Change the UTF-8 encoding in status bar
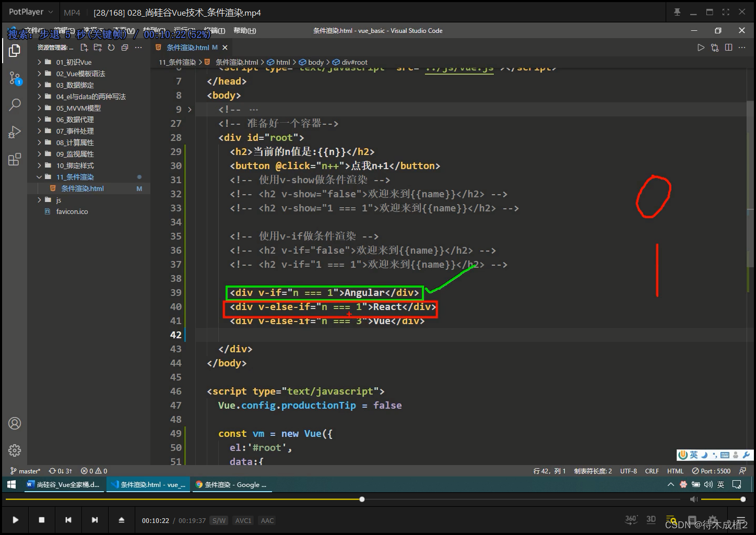The height and width of the screenshot is (535, 756). 629,471
